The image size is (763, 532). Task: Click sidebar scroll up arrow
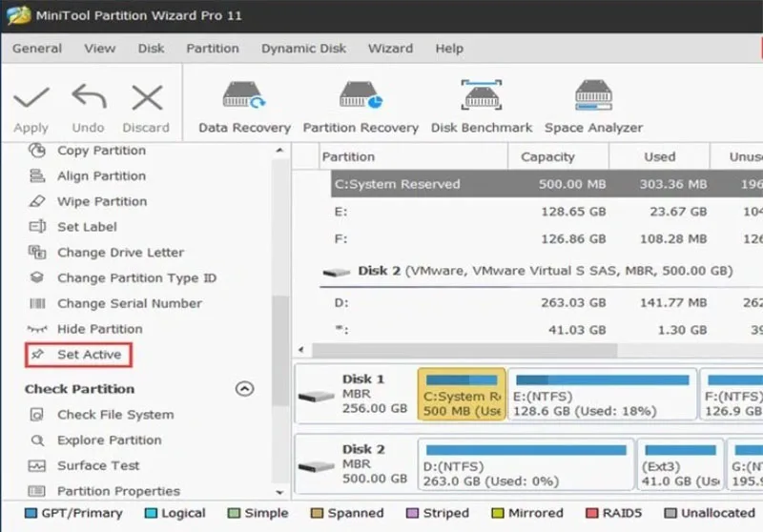[279, 151]
